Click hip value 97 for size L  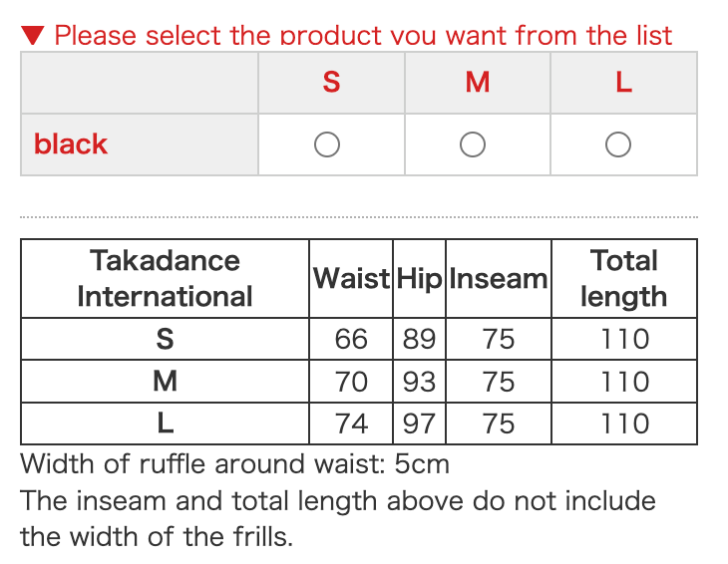tap(419, 423)
